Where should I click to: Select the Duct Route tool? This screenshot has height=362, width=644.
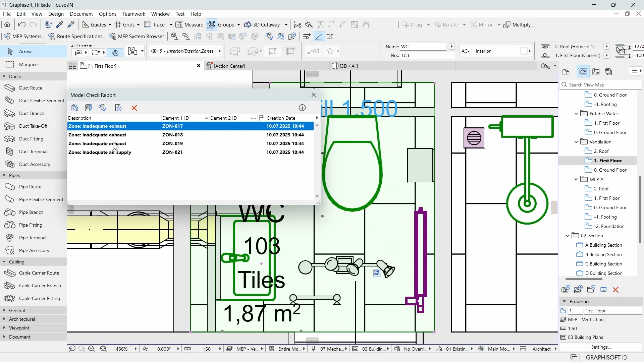coord(31,88)
